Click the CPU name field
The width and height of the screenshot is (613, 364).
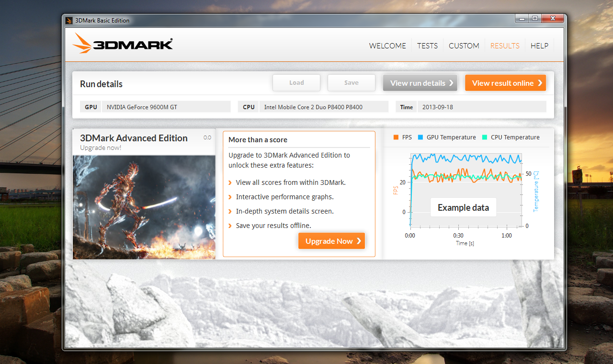pos(323,107)
